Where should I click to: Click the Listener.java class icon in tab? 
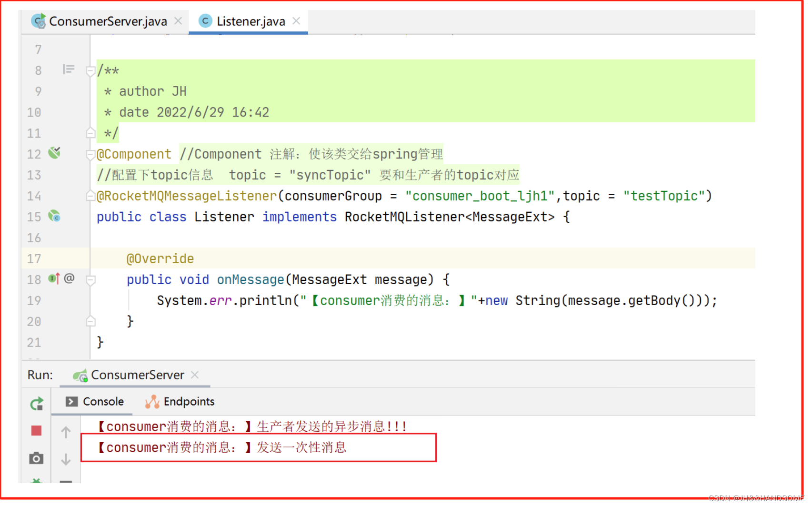[x=205, y=21]
